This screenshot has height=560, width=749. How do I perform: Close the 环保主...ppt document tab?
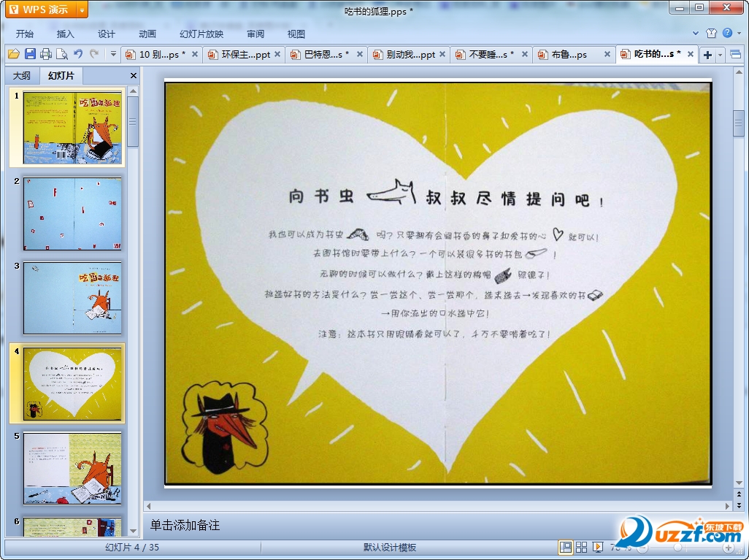277,55
